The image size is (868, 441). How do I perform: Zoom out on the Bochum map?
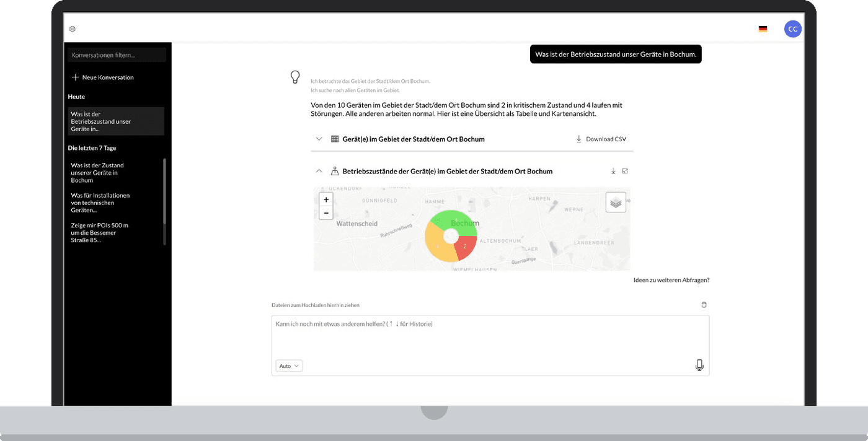coord(326,213)
